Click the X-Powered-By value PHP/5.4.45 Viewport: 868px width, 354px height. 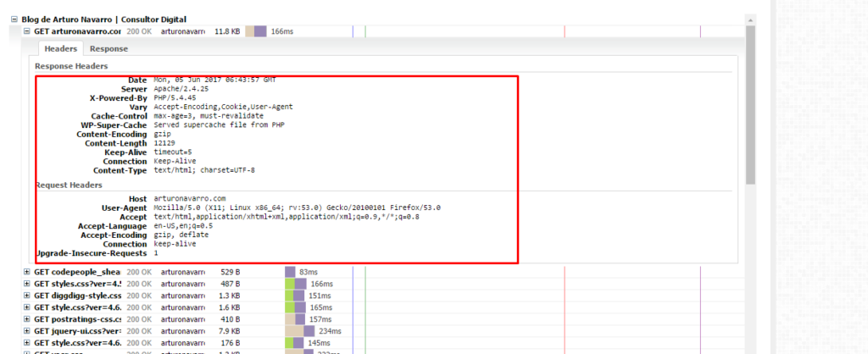(175, 97)
